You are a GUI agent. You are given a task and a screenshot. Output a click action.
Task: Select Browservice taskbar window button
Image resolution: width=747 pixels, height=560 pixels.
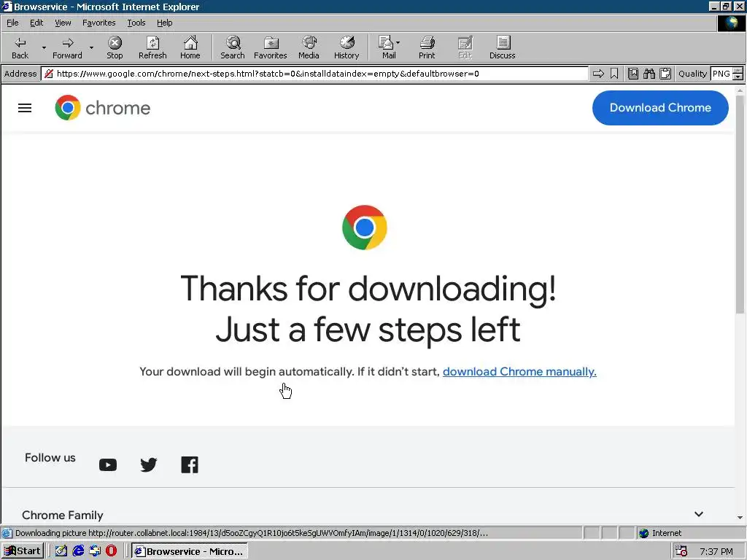pyautogui.click(x=190, y=551)
